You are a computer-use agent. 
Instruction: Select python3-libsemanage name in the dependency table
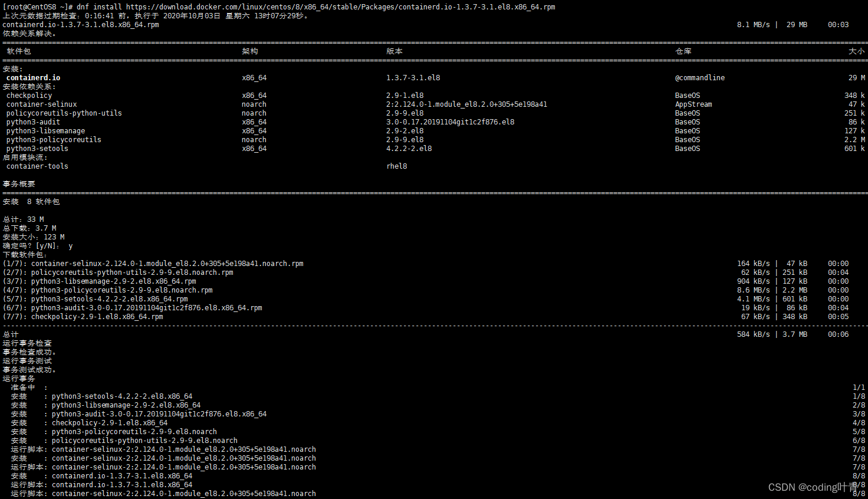[45, 131]
